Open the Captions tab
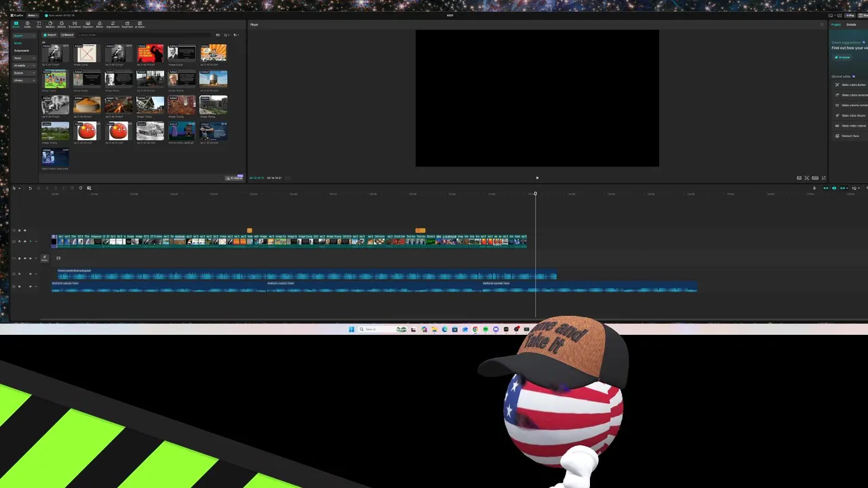This screenshot has width=868, height=488. tap(88, 24)
